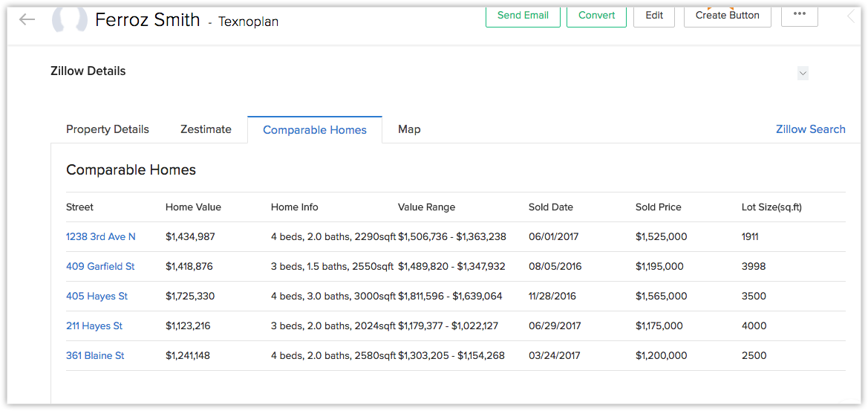Click the home value $1,725,330

click(x=190, y=297)
